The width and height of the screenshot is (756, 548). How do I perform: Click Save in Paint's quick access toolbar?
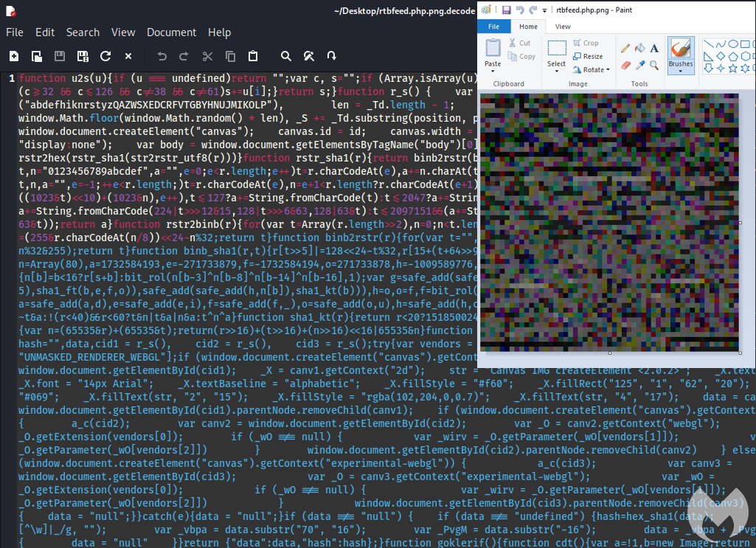[506, 10]
